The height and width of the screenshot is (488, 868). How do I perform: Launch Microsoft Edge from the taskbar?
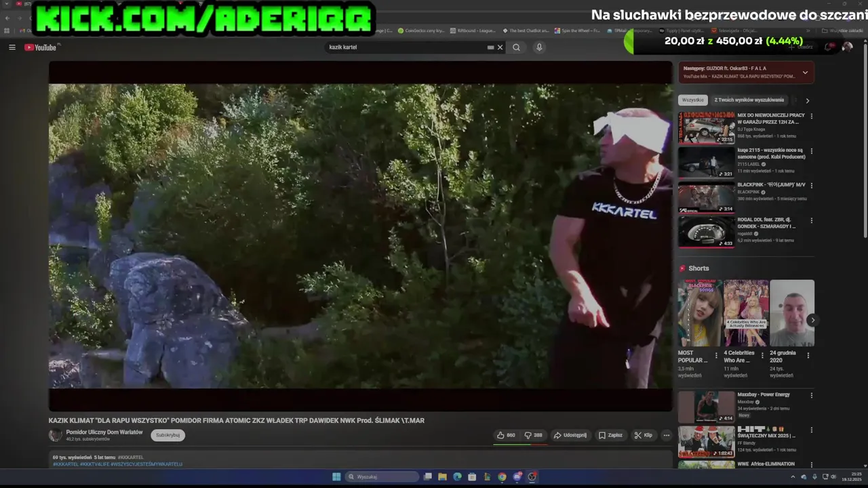[x=458, y=476]
